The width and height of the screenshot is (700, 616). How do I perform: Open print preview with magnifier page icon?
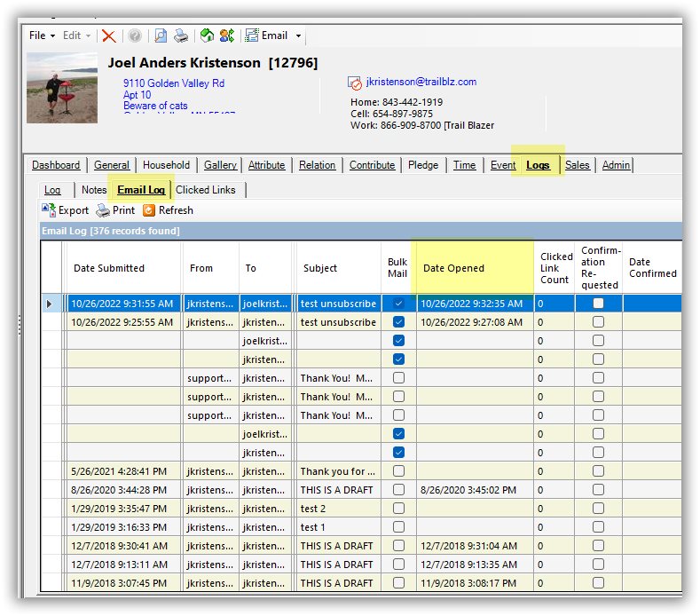point(161,36)
